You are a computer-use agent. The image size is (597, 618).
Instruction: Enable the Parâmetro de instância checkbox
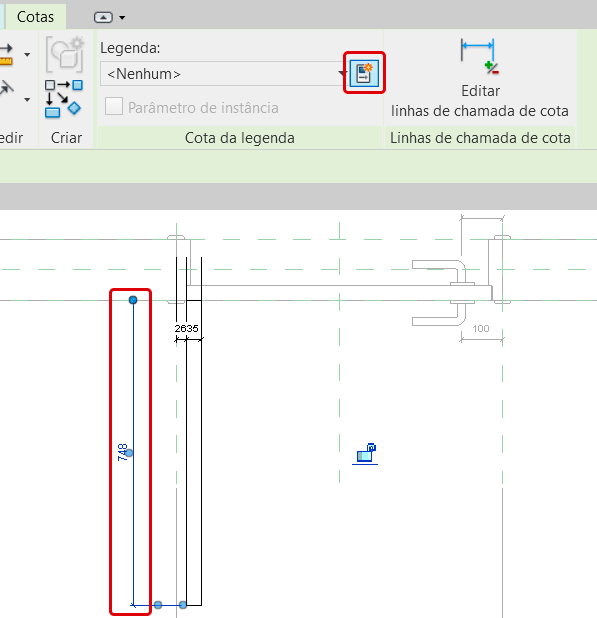tap(114, 106)
